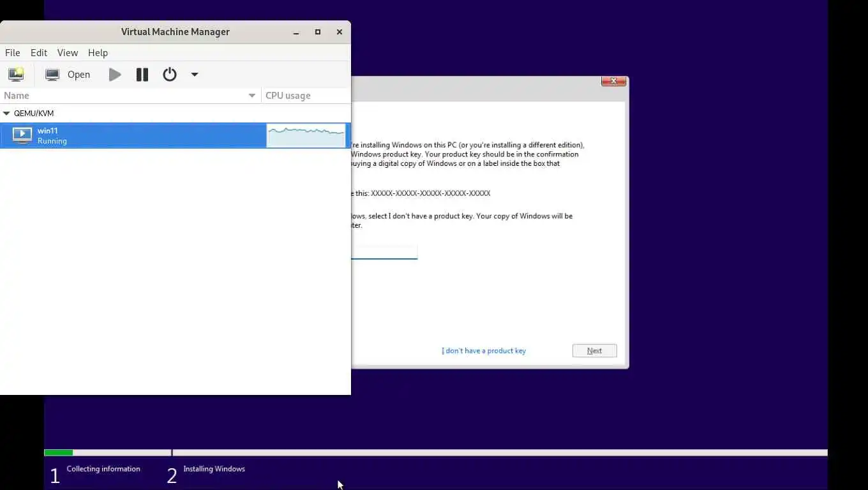Click the Run (play) VM button
Image resolution: width=868 pixels, height=490 pixels.
pyautogui.click(x=115, y=75)
